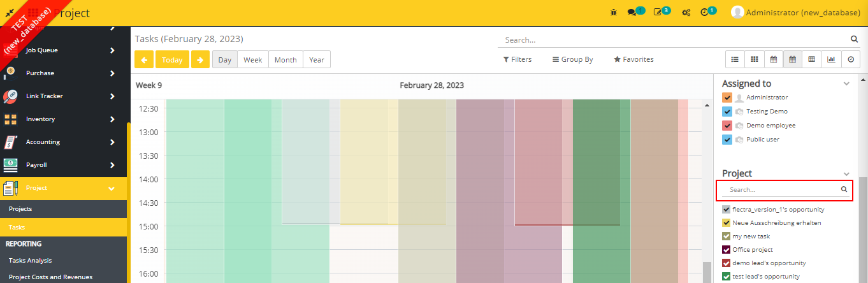Uncheck the Testing Demo assignee checkbox
The image size is (868, 283).
(727, 112)
